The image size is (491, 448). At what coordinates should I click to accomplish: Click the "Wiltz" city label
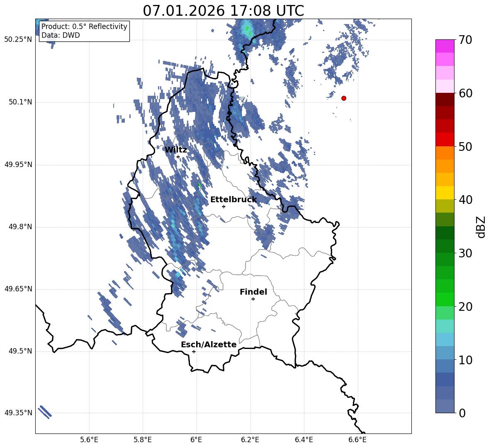point(176,150)
